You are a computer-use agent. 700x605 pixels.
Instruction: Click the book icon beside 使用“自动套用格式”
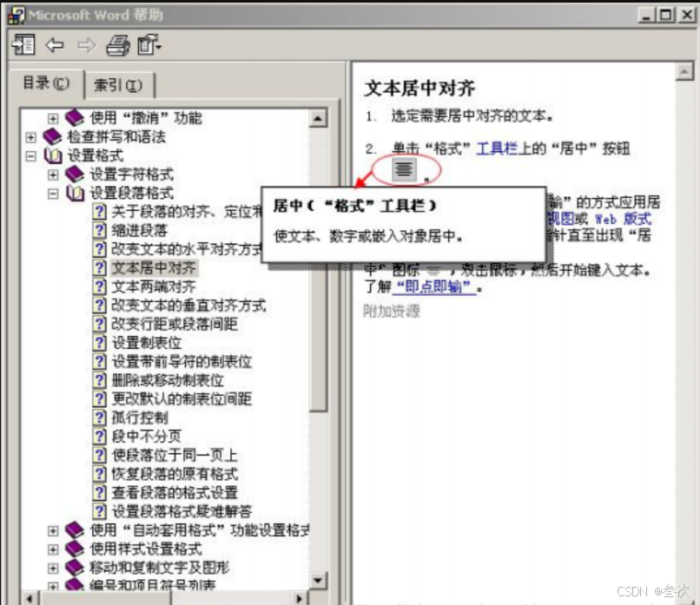click(x=75, y=530)
